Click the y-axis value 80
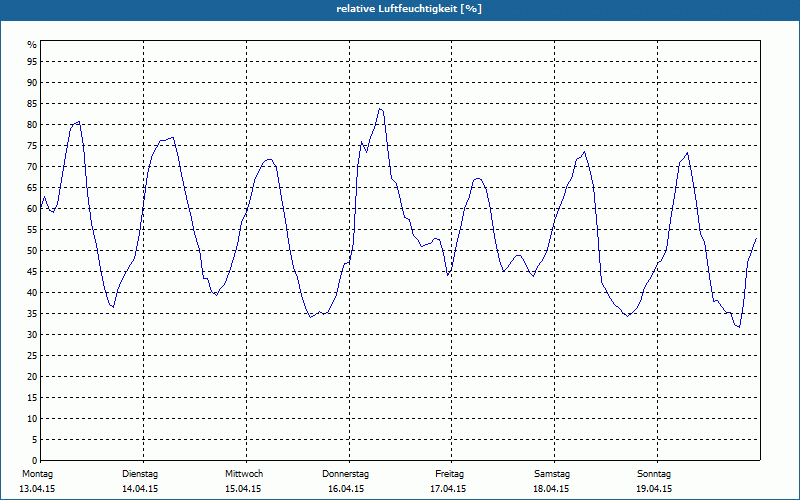The width and height of the screenshot is (800, 500). click(32, 124)
